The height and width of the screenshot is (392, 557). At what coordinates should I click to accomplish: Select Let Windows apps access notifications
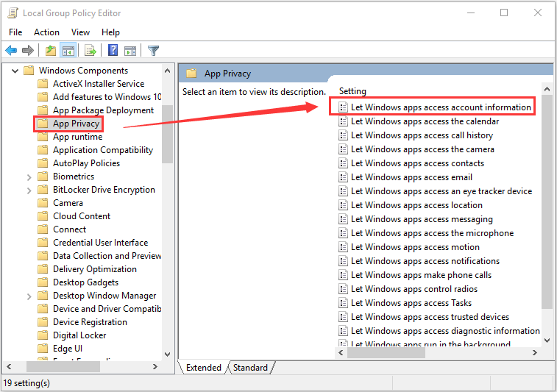[x=425, y=261]
